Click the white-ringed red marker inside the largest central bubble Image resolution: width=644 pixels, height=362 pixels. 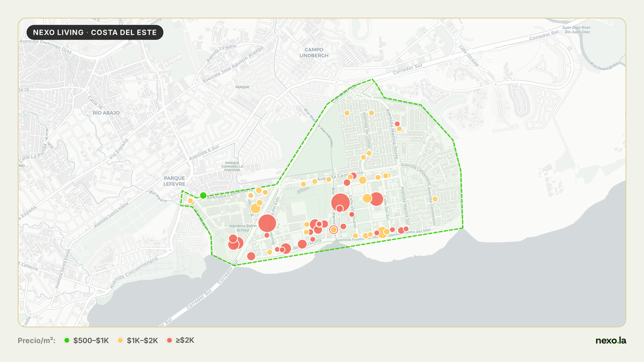[x=340, y=209]
